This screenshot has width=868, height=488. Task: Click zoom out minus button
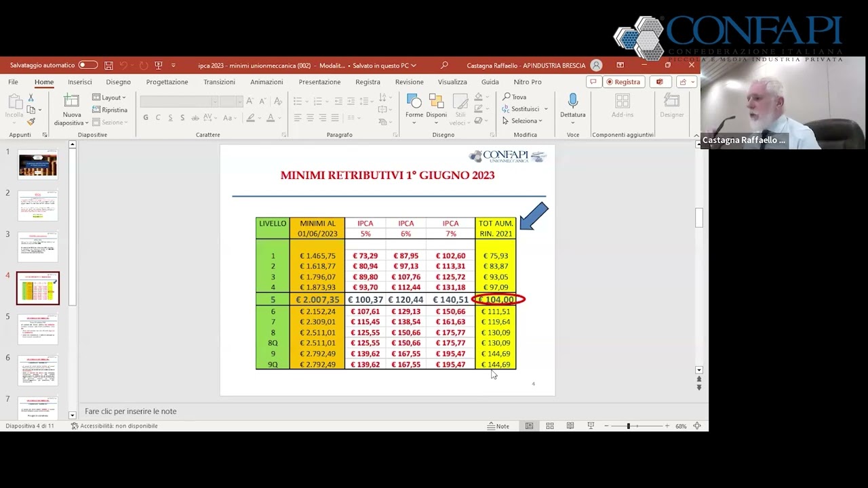click(x=606, y=426)
